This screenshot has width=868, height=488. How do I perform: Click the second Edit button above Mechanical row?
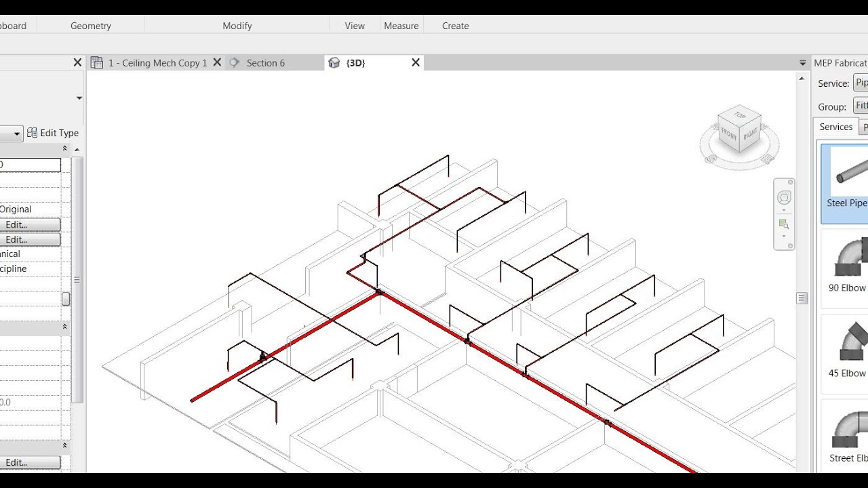coord(30,239)
